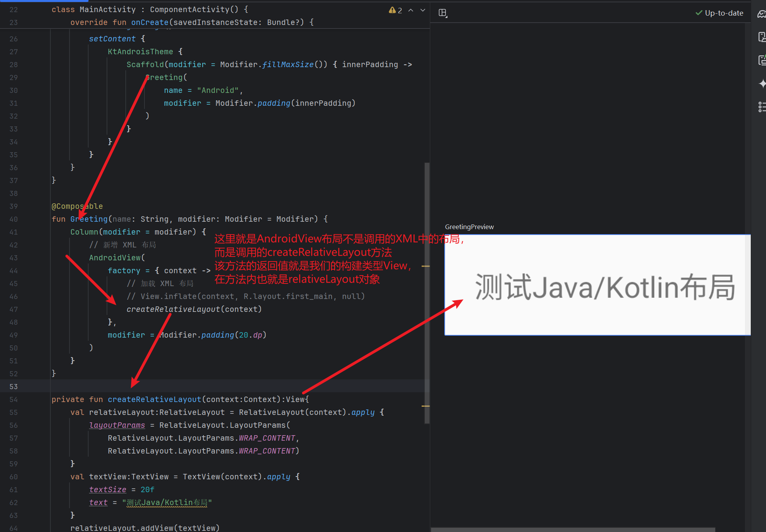Click the apply call on line 55
766x532 pixels.
[x=363, y=412]
